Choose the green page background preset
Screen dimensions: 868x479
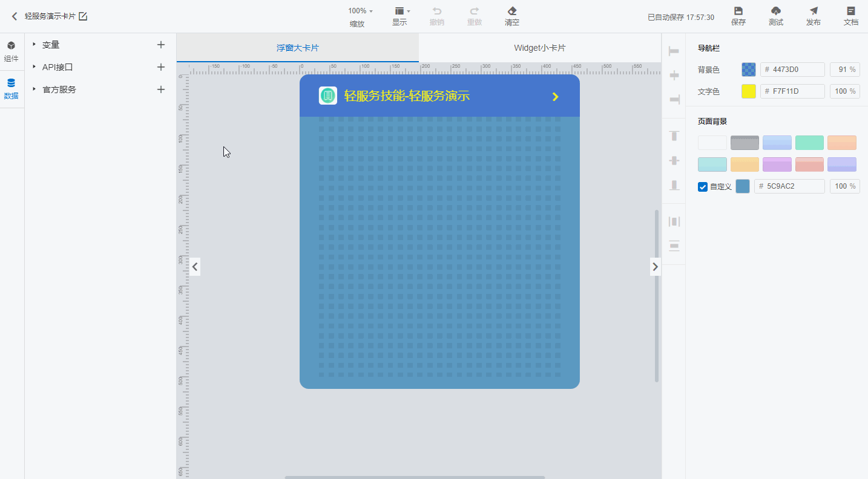click(x=809, y=143)
